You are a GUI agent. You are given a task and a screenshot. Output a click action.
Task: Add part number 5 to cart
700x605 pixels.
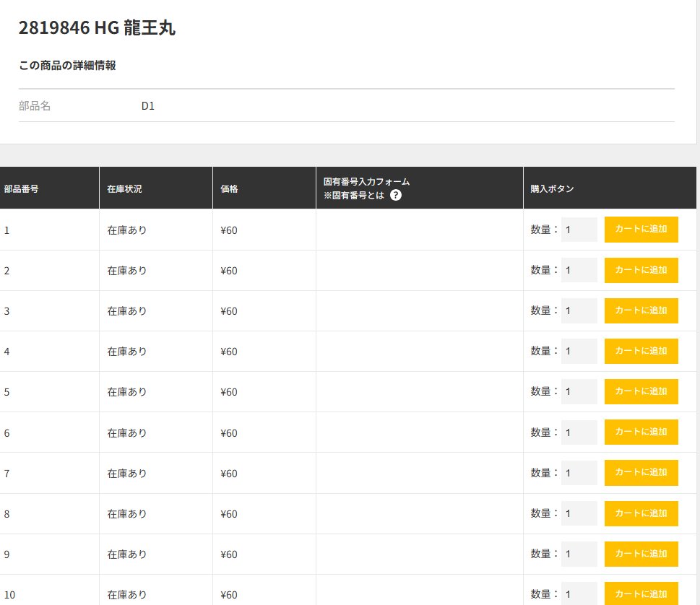641,391
